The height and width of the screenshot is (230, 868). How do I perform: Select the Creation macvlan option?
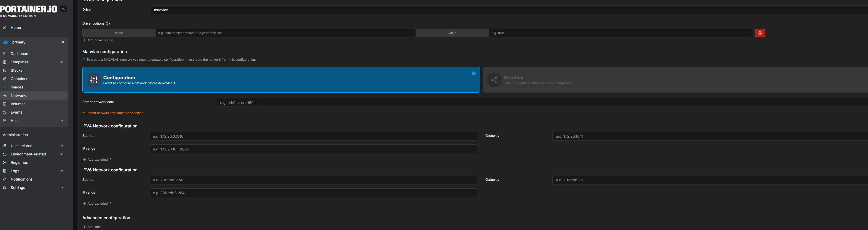(674, 80)
